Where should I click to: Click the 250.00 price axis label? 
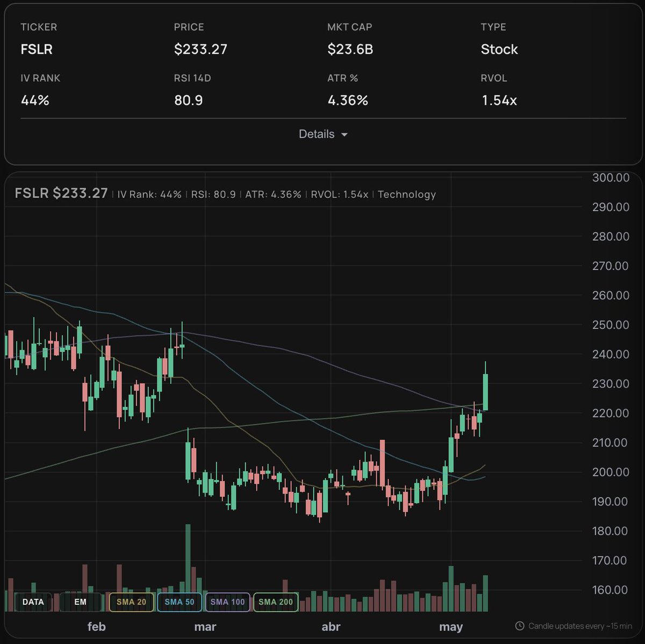(611, 325)
